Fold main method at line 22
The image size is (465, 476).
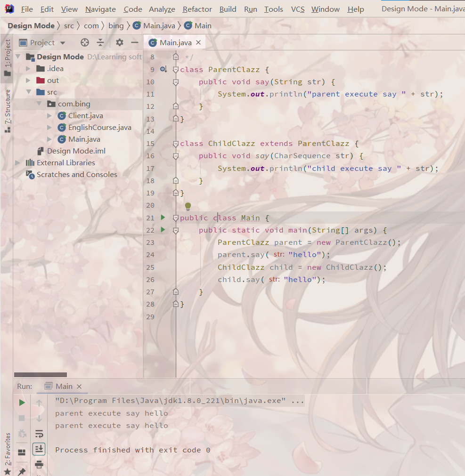[176, 231]
